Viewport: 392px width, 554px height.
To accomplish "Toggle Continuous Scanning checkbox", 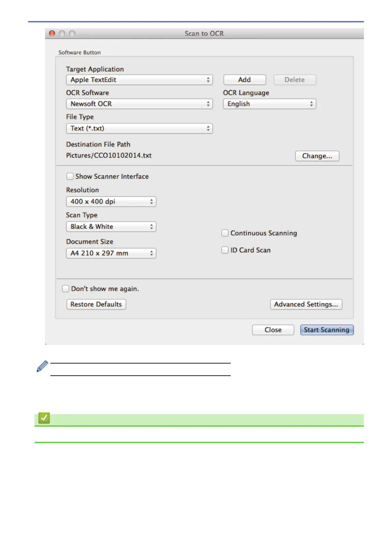I will 225,233.
